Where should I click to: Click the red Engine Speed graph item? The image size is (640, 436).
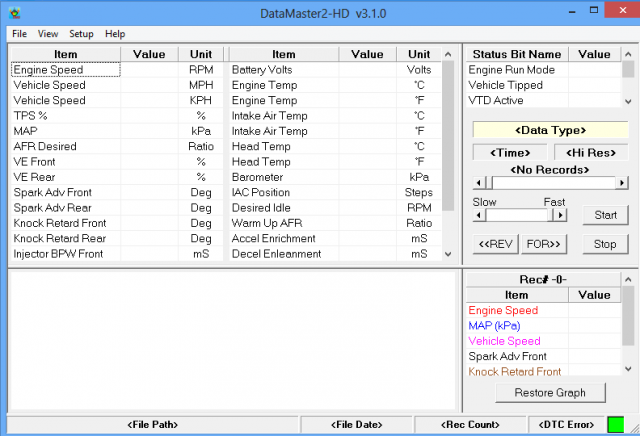(x=544, y=310)
